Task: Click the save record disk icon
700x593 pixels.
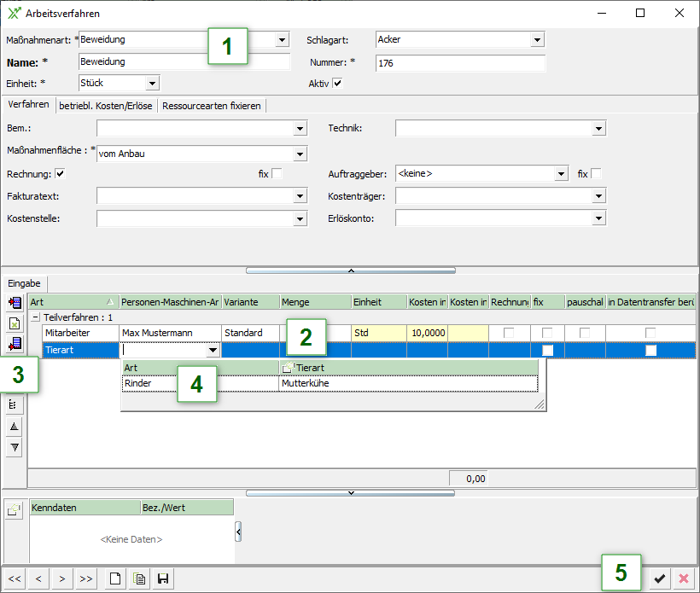Action: (162, 578)
